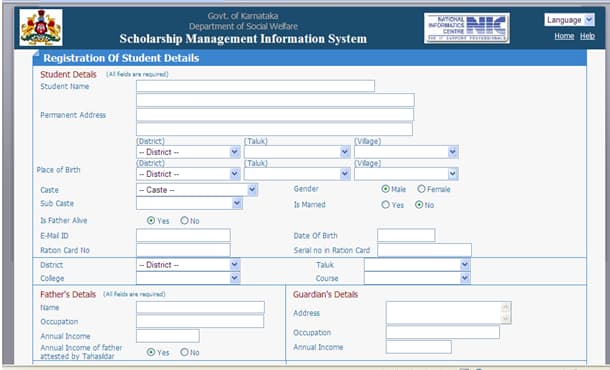The height and width of the screenshot is (370, 610).
Task: Open the Permanent Address Village dropdown
Action: (406, 152)
